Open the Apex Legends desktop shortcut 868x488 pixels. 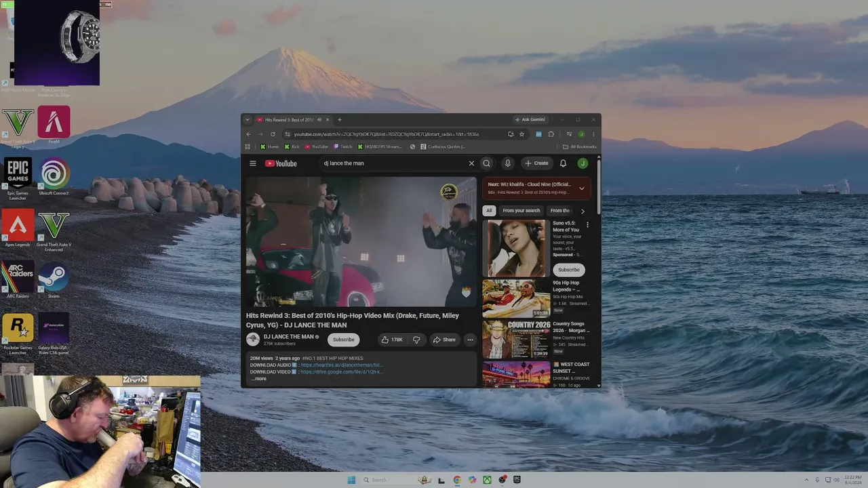[18, 228]
